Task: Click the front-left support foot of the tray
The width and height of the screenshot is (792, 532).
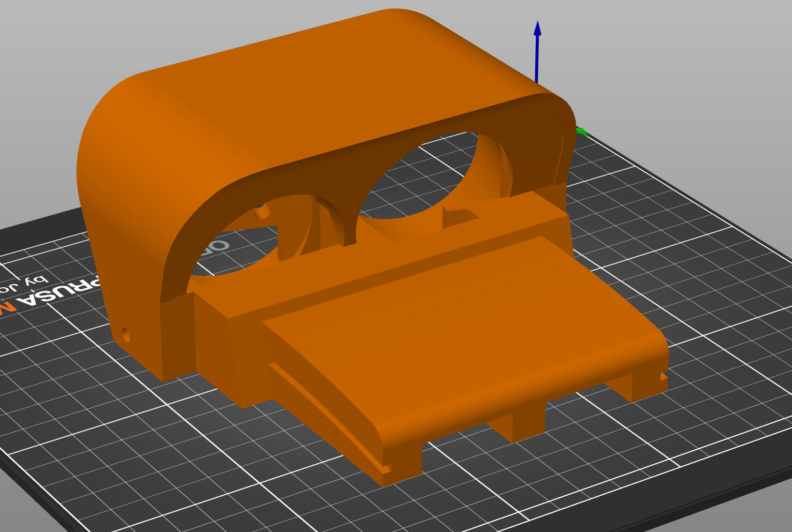Action: click(401, 464)
